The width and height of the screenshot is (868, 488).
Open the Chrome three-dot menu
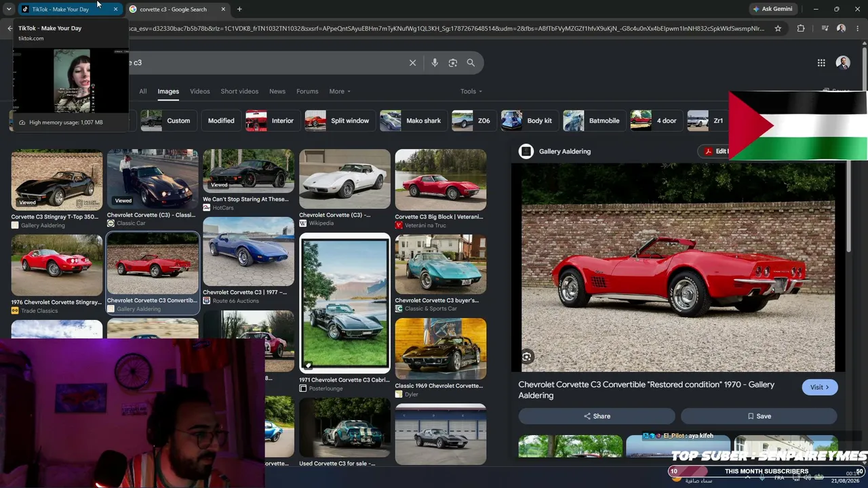pyautogui.click(x=859, y=28)
